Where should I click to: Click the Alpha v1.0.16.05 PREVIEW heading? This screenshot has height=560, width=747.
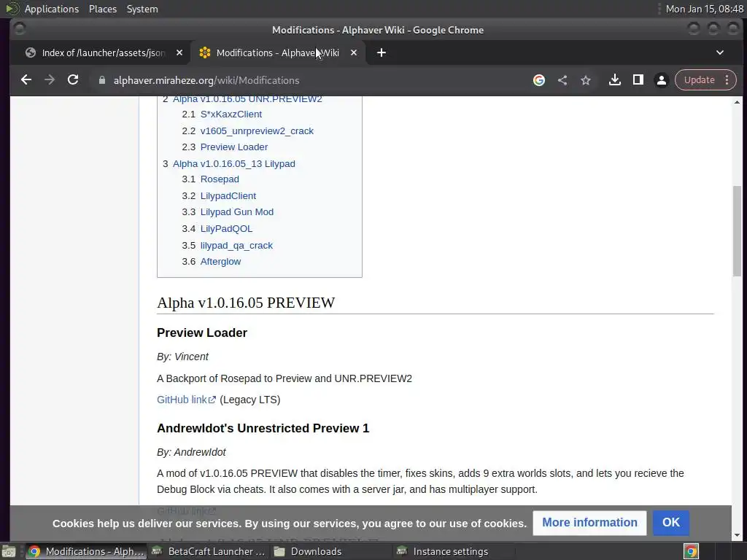[x=246, y=303]
